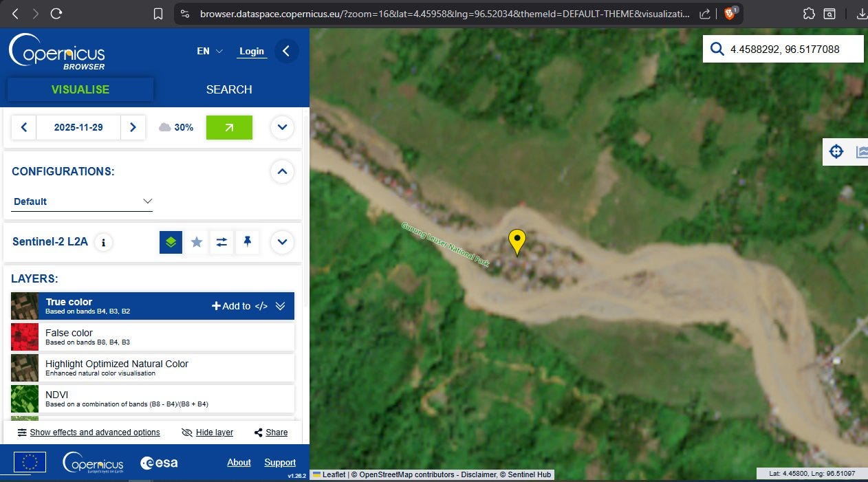Viewport: 868px width, 482px height.
Task: Open the Default configuration dropdown
Action: pos(83,201)
